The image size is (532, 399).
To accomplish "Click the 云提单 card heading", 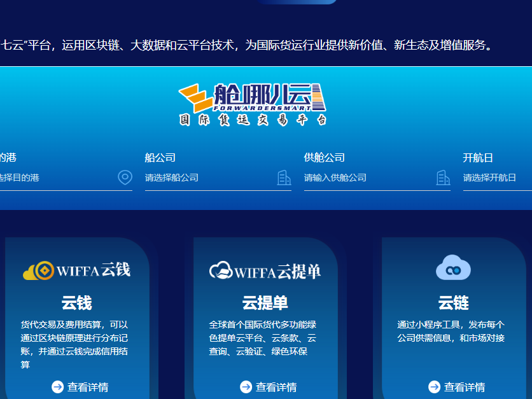I will pyautogui.click(x=265, y=303).
